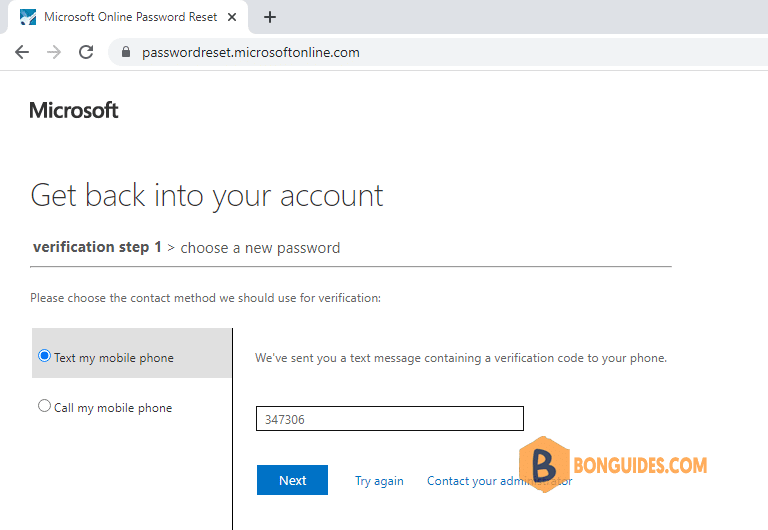Open Contact your administrator link
Viewport: 768px width, 530px height.
click(x=500, y=481)
